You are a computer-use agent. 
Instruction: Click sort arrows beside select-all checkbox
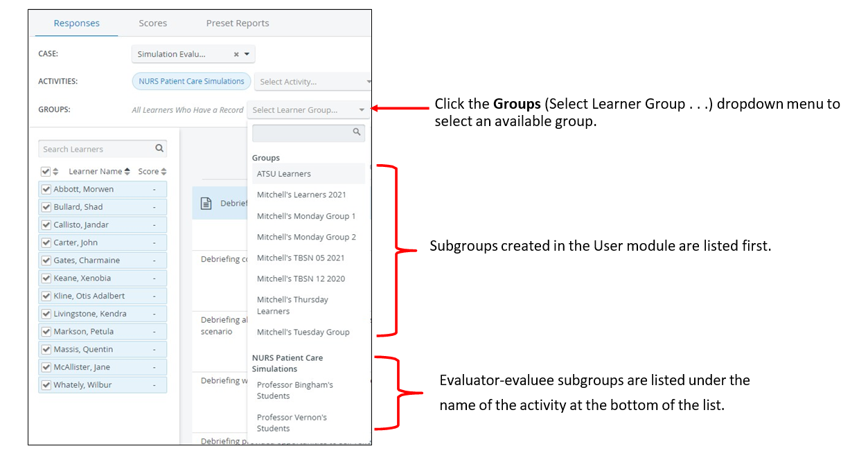point(55,172)
